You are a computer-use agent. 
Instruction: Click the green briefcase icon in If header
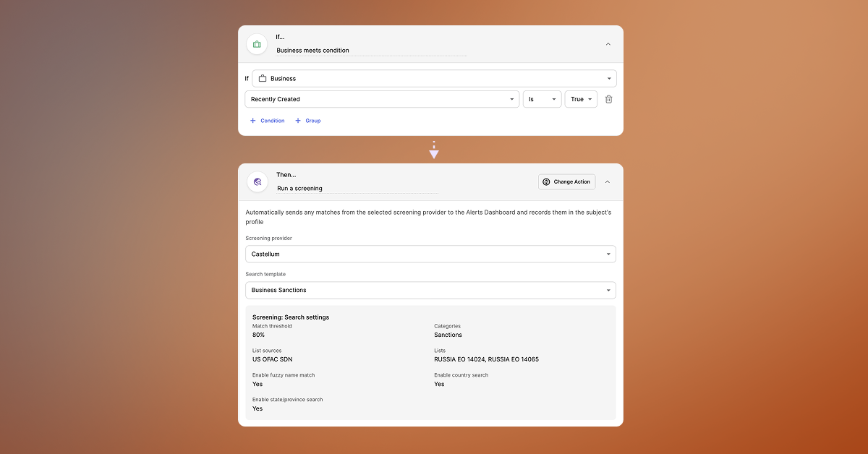click(x=257, y=44)
